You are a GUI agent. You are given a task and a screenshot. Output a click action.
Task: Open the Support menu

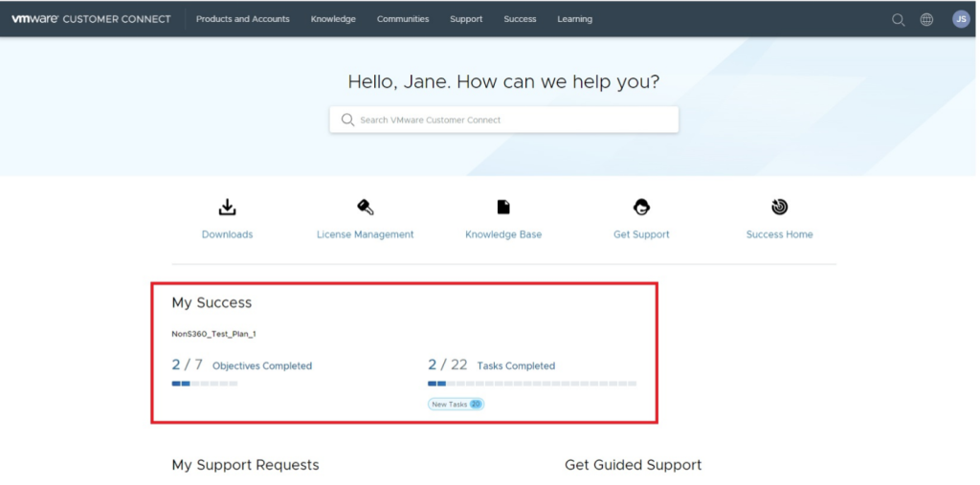[466, 19]
